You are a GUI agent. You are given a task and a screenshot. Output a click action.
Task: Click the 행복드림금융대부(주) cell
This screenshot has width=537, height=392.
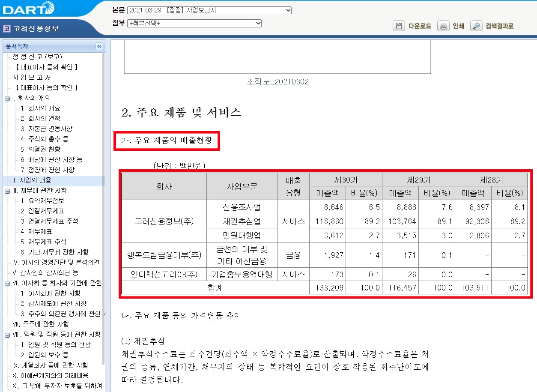point(164,255)
